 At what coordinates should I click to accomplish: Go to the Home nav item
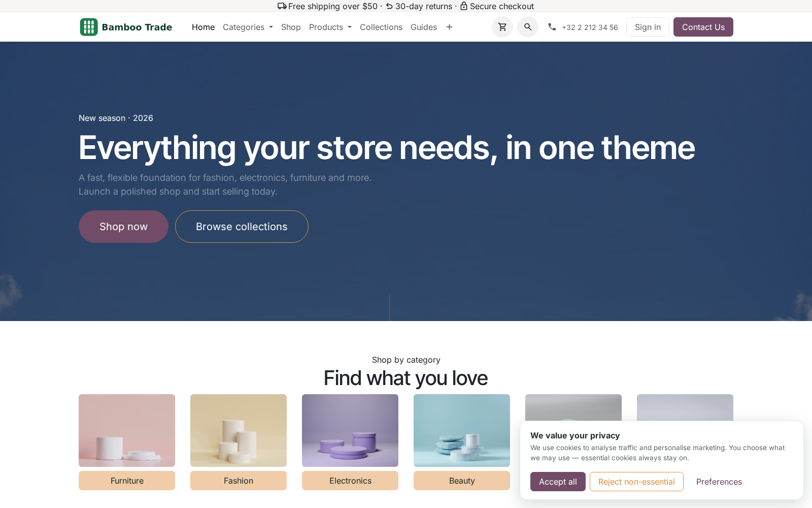(203, 27)
